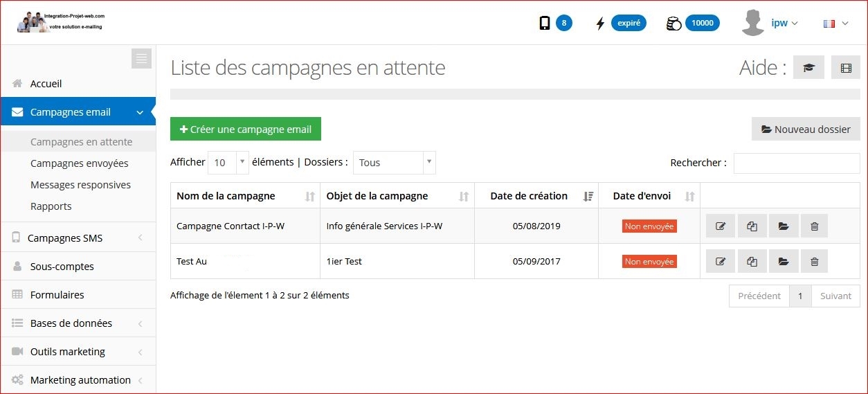868x394 pixels.
Task: Open the French flag language selector
Action: [835, 24]
